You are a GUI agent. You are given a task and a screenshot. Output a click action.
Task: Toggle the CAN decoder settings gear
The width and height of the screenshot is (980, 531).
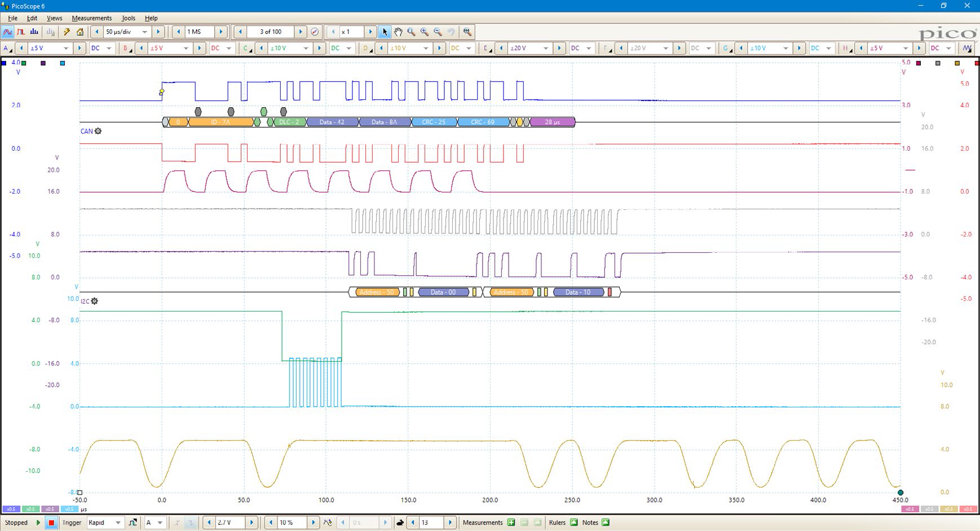pyautogui.click(x=98, y=131)
